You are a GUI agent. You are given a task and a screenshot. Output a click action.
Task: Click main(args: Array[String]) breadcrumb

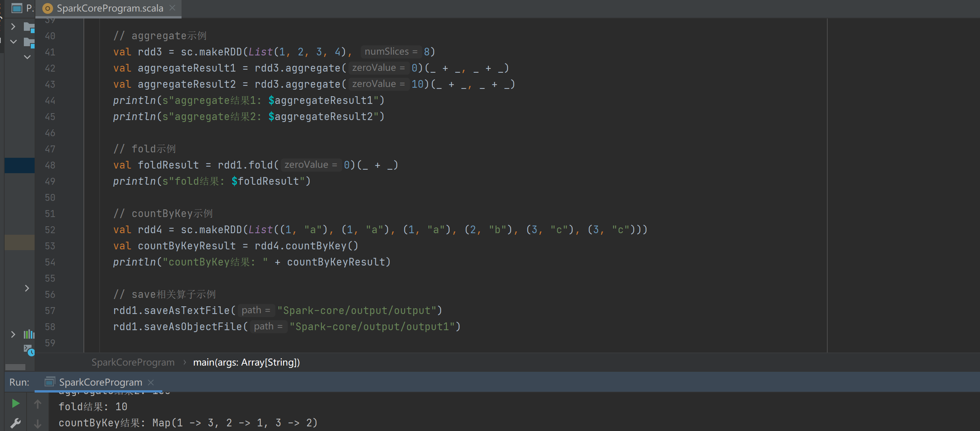(x=246, y=362)
